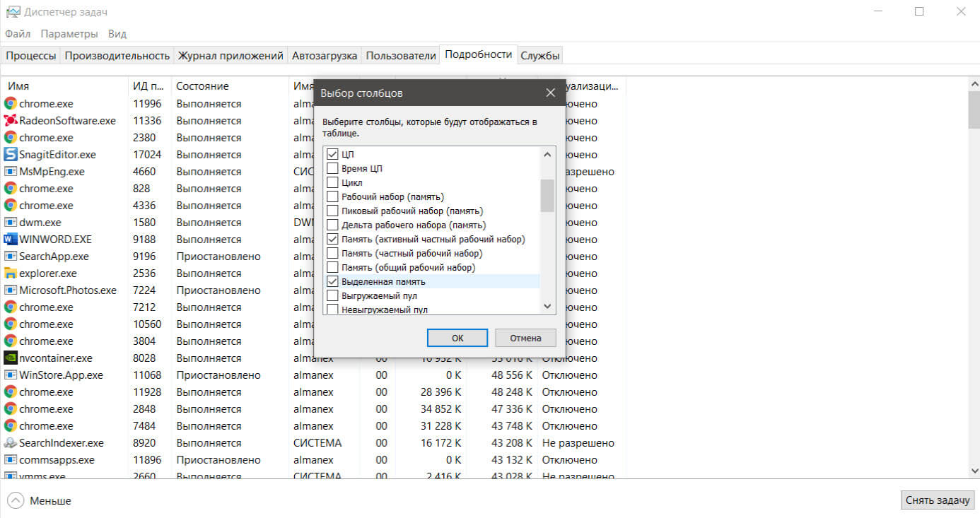Image resolution: width=980 pixels, height=518 pixels.
Task: Click the ИД п... column header
Action: 150,86
